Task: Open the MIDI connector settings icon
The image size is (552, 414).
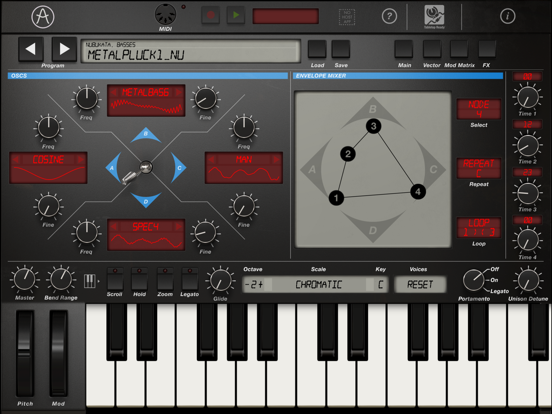Action: pos(165,14)
